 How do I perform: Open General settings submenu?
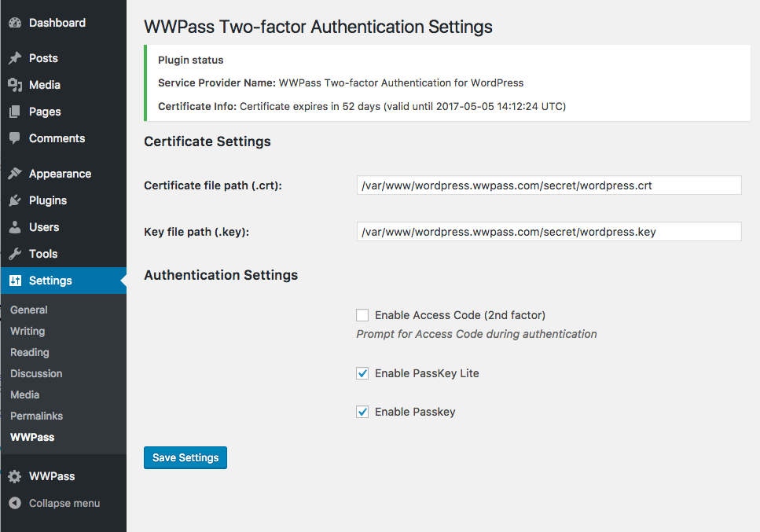pos(28,310)
